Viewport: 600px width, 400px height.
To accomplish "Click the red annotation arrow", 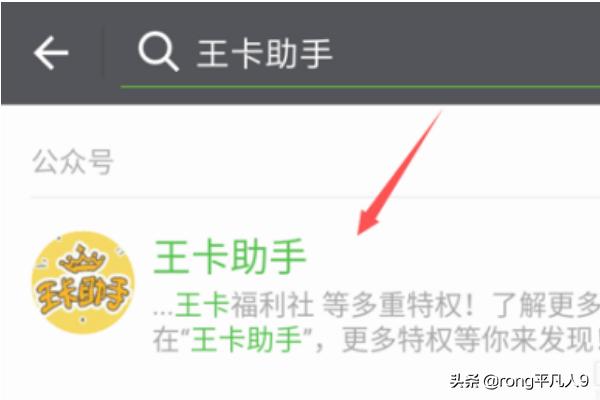I will pyautogui.click(x=399, y=173).
